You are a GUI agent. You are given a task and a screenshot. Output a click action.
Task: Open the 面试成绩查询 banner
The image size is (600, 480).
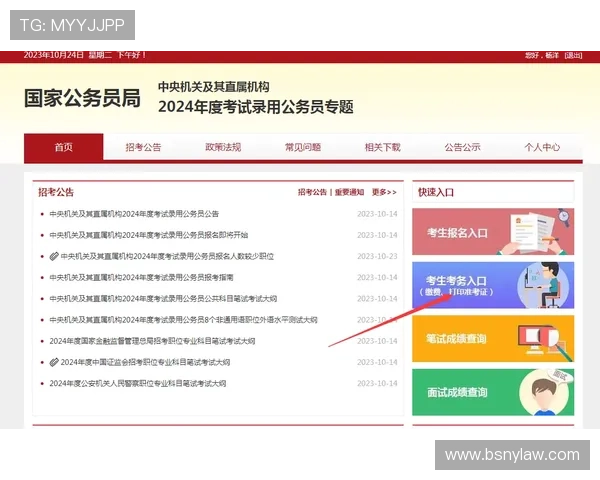point(493,392)
